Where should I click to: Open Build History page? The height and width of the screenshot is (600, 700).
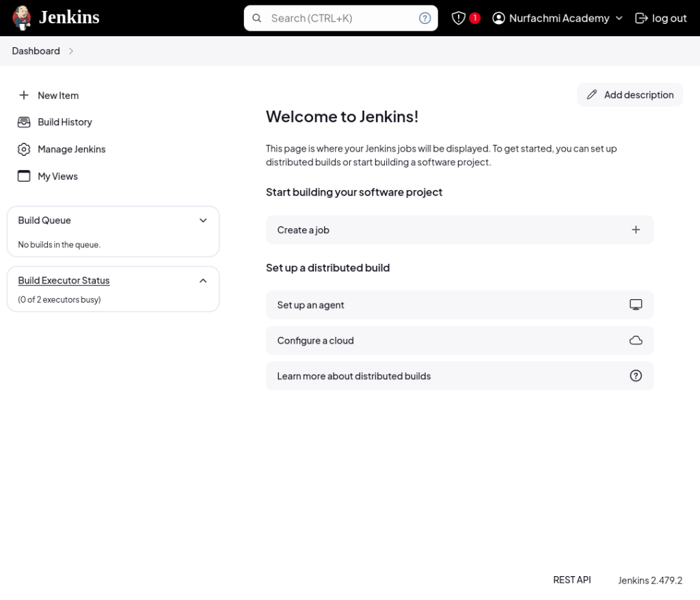tap(65, 122)
